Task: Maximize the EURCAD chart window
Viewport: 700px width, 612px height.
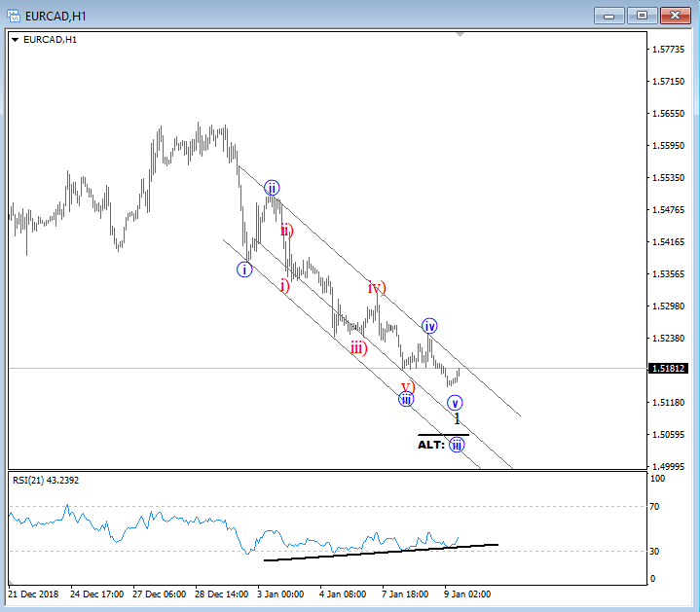Action: click(x=642, y=15)
